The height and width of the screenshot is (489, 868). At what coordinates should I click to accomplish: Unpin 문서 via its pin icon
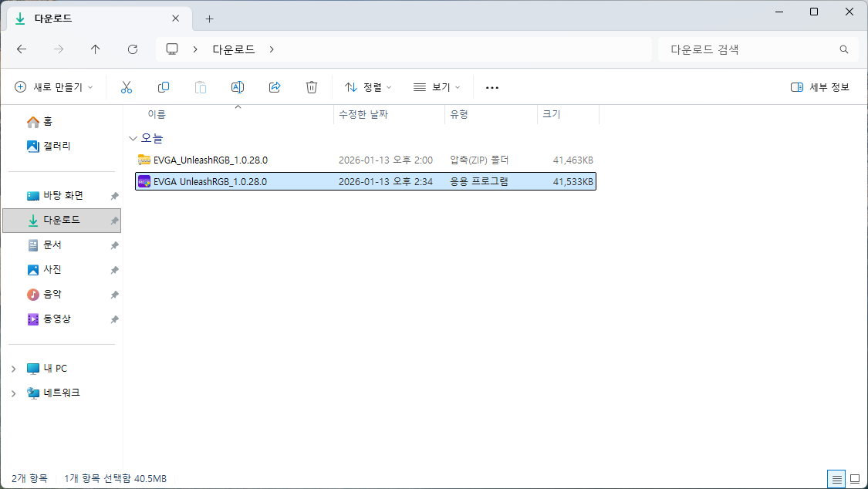[115, 245]
